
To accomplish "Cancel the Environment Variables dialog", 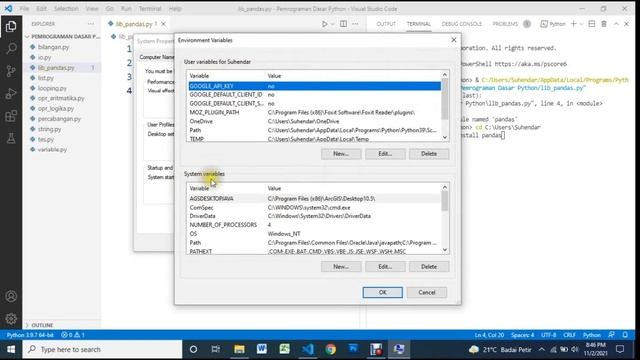I will coord(427,292).
